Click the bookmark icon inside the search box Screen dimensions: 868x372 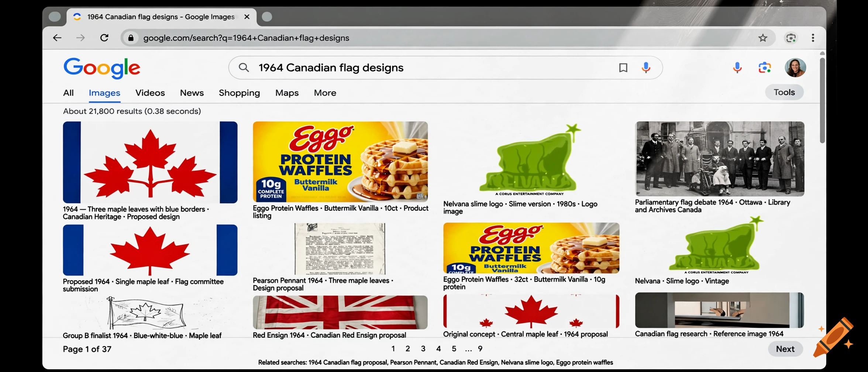click(x=623, y=68)
